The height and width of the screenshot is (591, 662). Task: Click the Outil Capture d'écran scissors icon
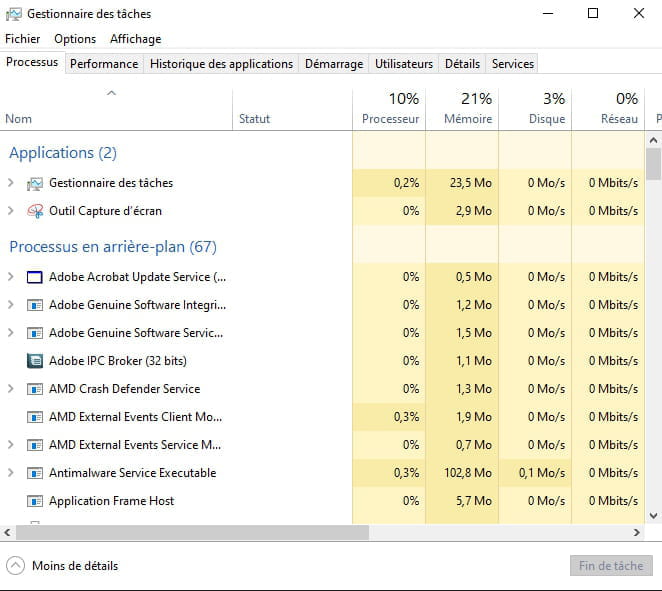tap(35, 211)
